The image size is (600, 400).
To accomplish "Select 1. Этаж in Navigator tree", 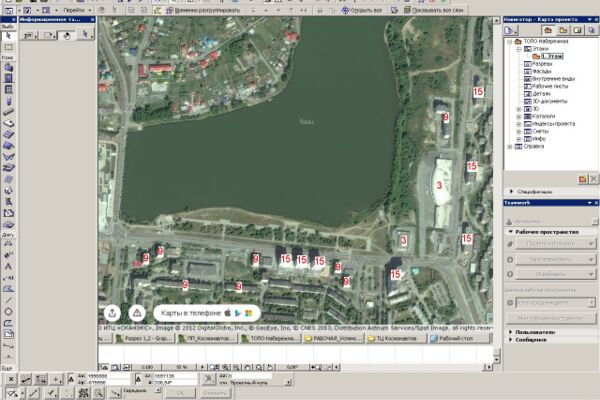I will (553, 56).
